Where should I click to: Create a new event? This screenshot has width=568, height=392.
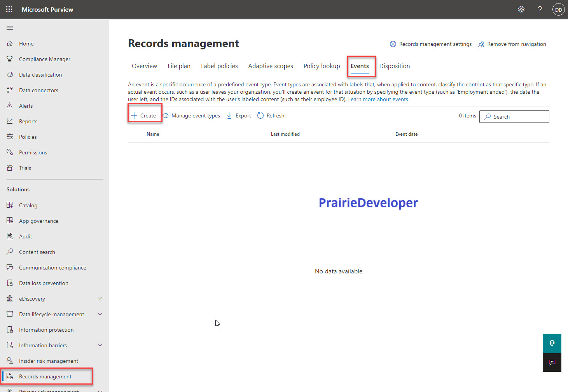(x=144, y=115)
